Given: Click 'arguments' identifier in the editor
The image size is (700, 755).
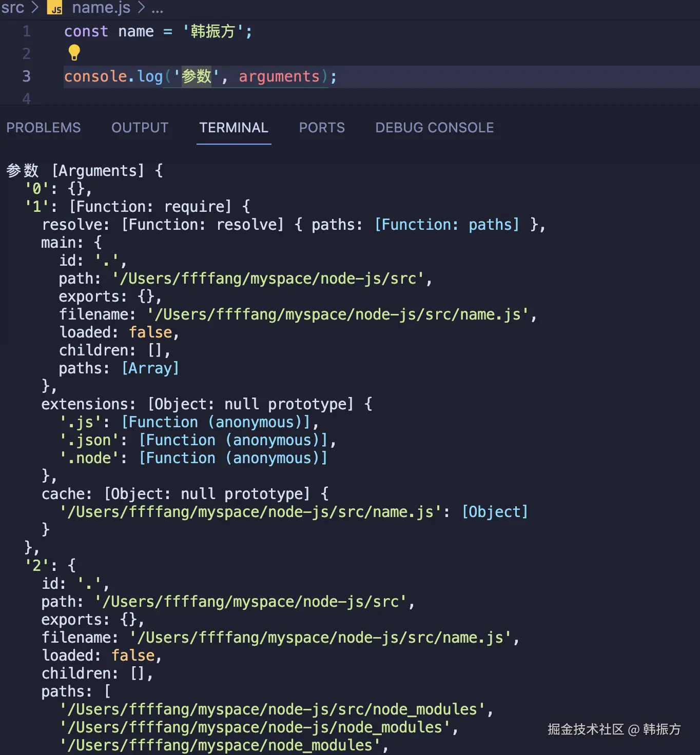Looking at the screenshot, I should click(279, 76).
